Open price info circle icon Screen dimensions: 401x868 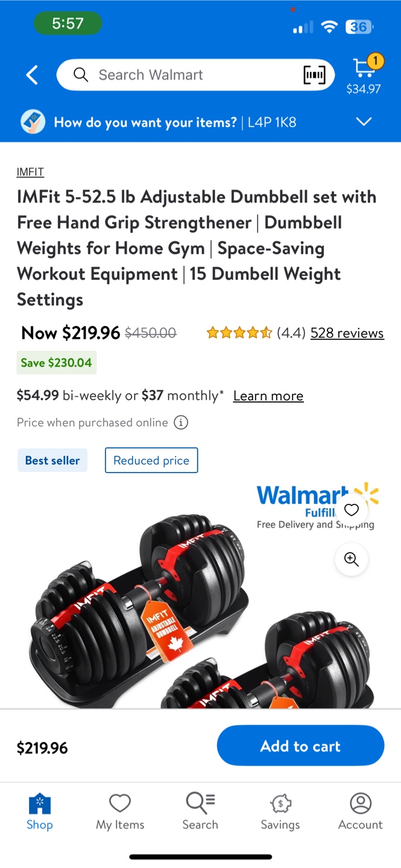pos(181,423)
